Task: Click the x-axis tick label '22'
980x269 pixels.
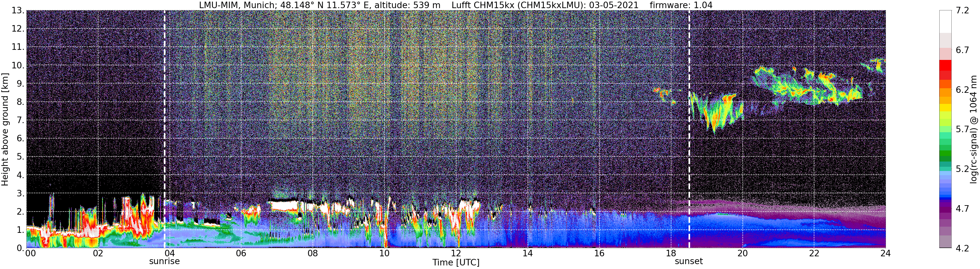Action: click(x=814, y=253)
